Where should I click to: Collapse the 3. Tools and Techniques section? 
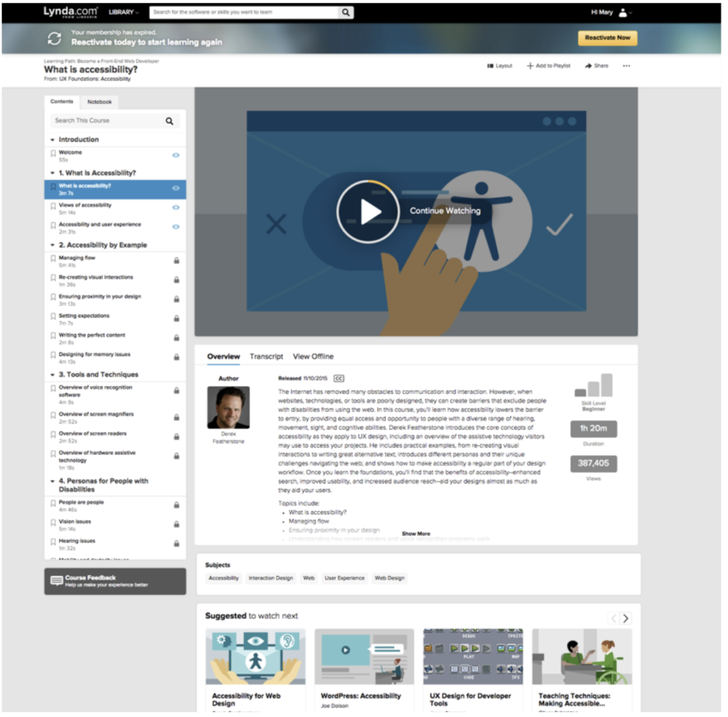53,374
